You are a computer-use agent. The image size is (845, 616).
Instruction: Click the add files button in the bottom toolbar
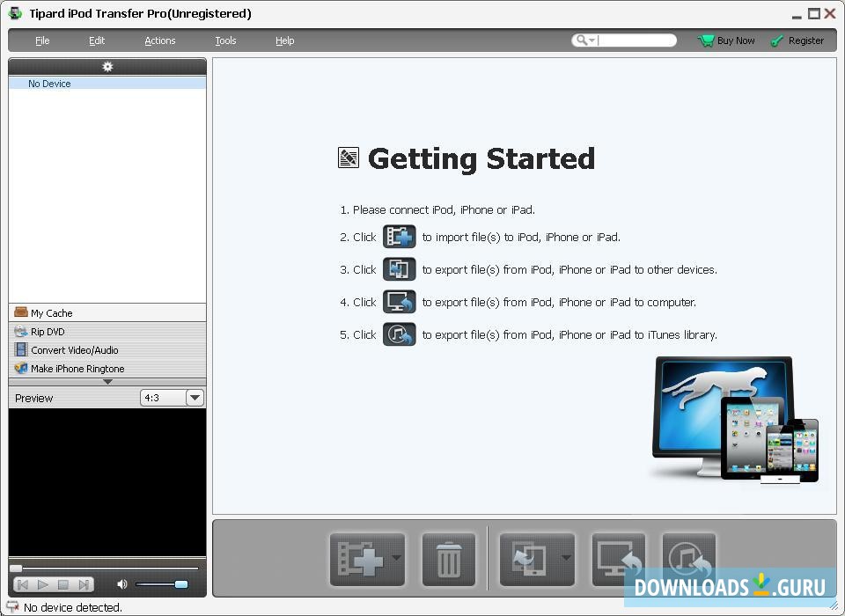click(359, 559)
